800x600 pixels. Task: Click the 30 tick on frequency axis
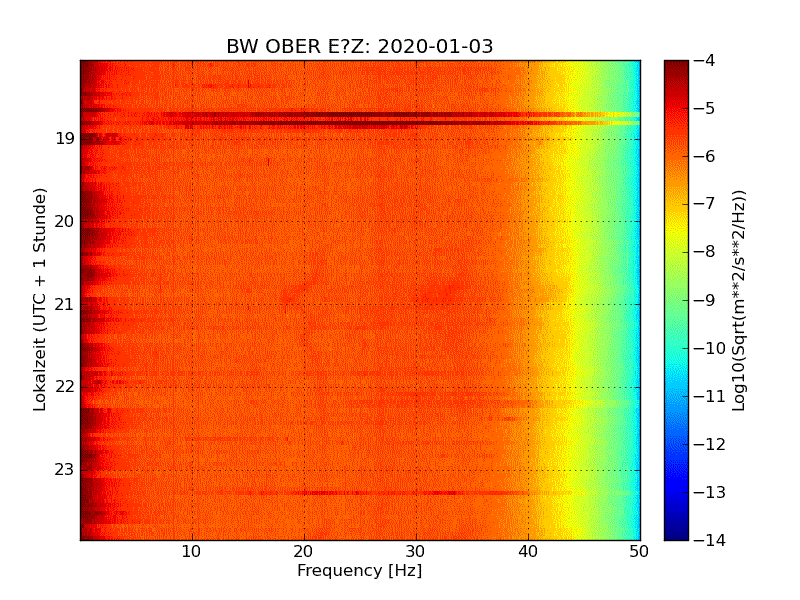point(416,552)
